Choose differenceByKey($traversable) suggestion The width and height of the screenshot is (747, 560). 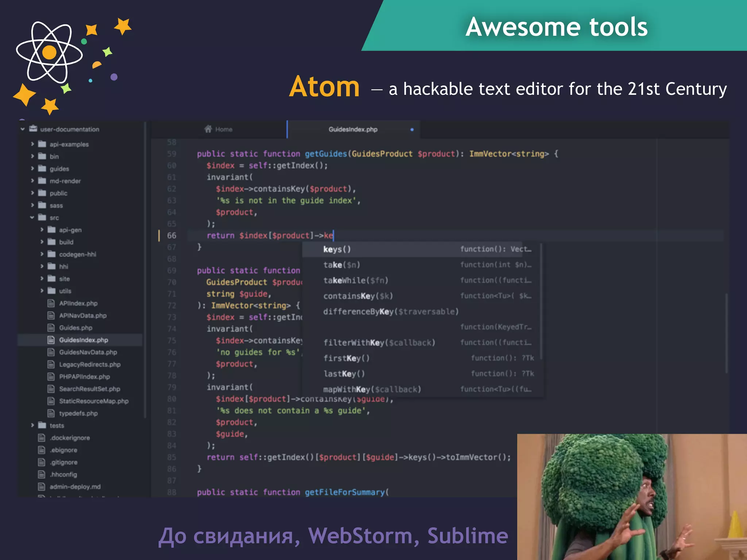(421, 319)
